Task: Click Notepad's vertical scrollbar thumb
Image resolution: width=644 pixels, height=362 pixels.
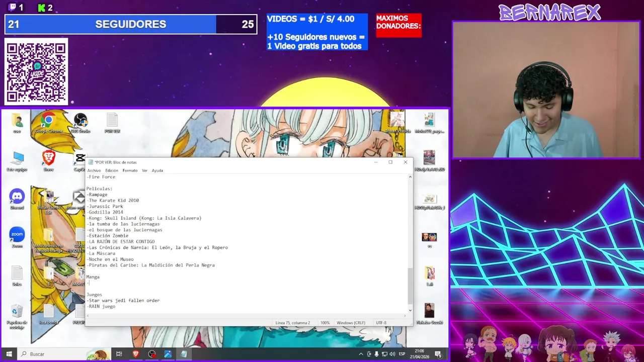Action: [x=410, y=285]
